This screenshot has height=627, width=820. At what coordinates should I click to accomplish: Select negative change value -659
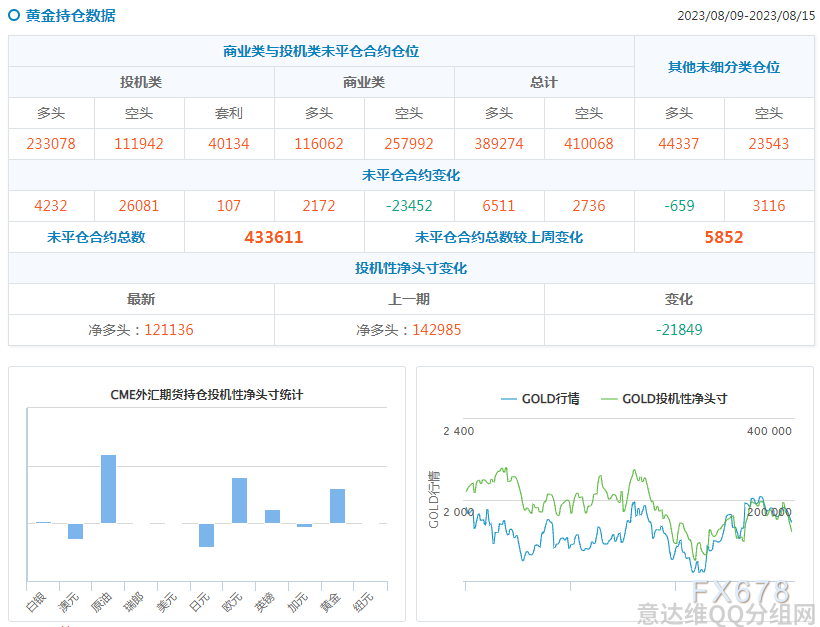coord(678,206)
